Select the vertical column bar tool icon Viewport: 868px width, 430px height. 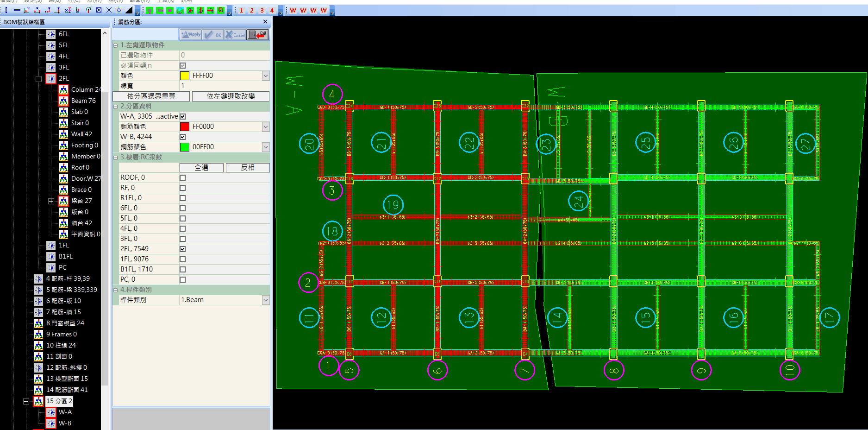[6, 10]
